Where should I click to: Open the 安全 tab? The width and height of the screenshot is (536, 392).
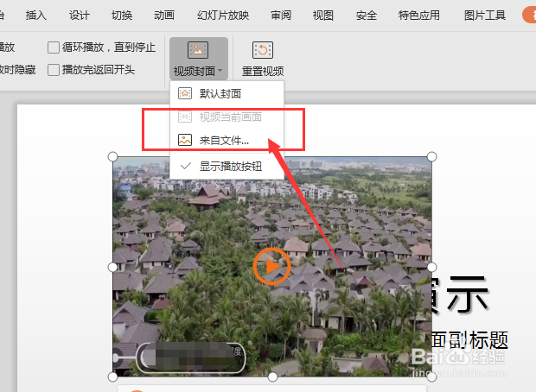coord(367,16)
